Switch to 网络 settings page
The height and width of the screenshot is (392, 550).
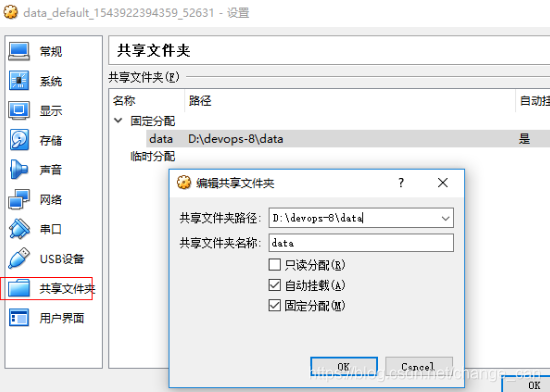(x=51, y=199)
